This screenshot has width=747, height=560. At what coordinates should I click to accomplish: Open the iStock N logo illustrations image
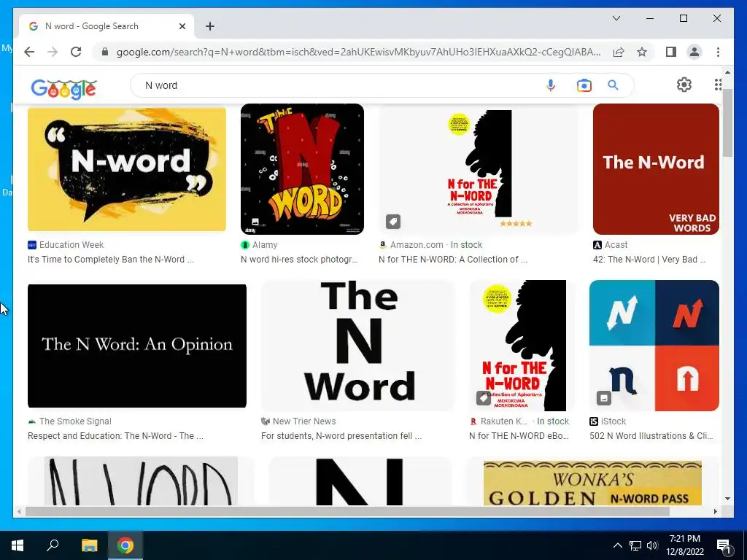tap(654, 346)
